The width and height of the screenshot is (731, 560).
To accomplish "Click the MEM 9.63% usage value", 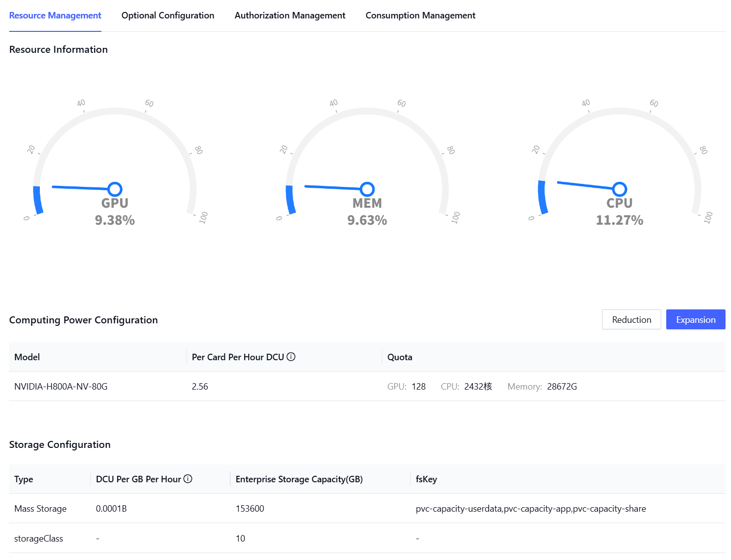I will (367, 220).
